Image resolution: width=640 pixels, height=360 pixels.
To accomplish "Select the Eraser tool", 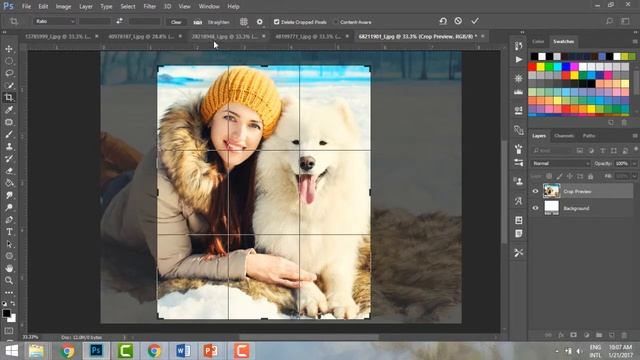I will (9, 171).
